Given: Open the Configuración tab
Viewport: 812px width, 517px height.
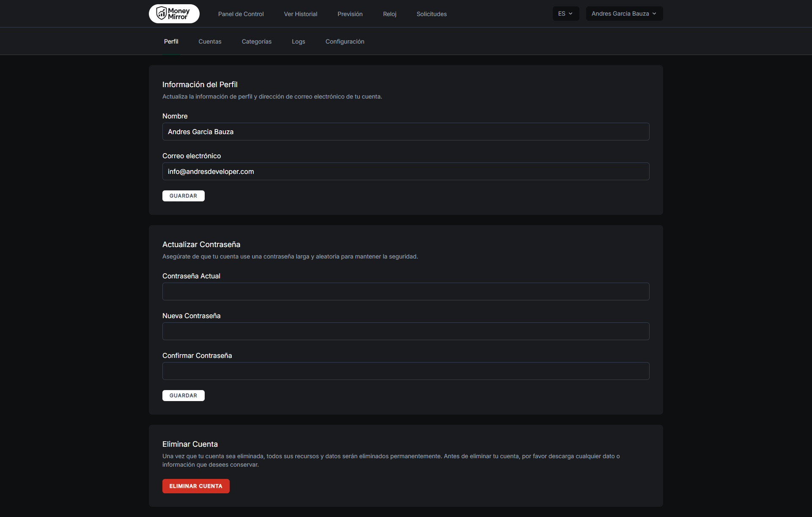Looking at the screenshot, I should pos(345,41).
